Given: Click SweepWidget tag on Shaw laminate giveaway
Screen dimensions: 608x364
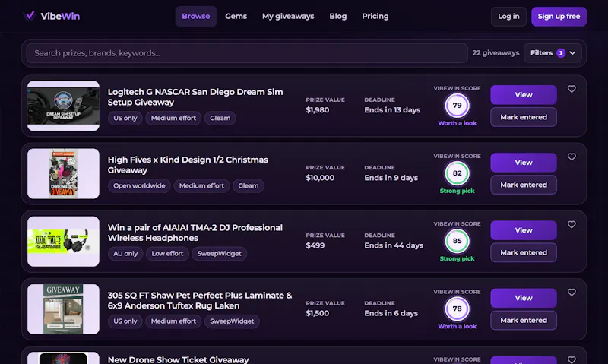Looking at the screenshot, I should point(232,321).
